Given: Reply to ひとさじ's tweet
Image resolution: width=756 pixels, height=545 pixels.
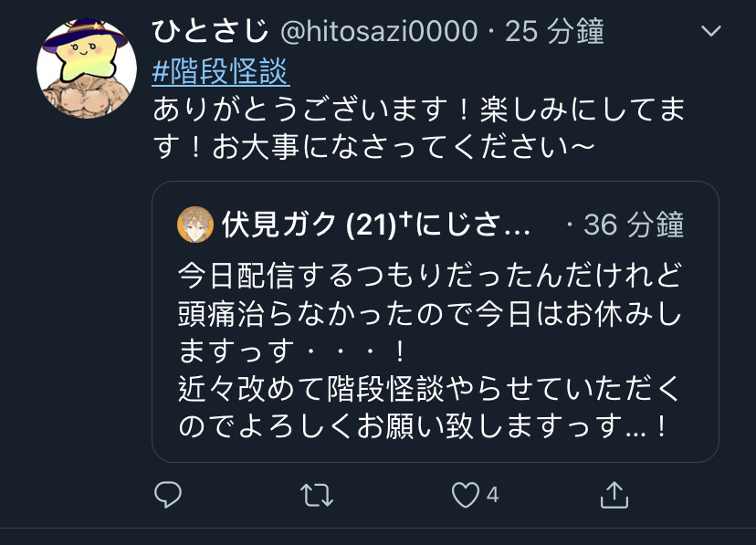Looking at the screenshot, I should tap(168, 495).
